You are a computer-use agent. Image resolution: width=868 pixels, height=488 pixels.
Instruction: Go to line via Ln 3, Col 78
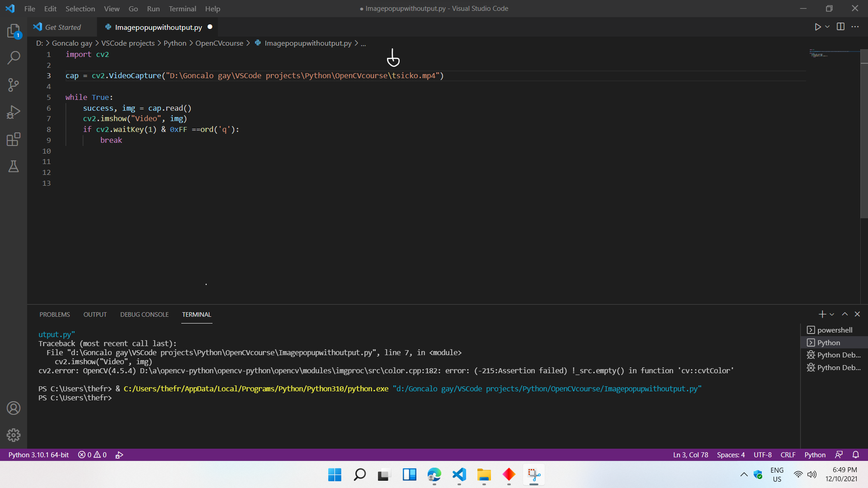click(x=690, y=455)
